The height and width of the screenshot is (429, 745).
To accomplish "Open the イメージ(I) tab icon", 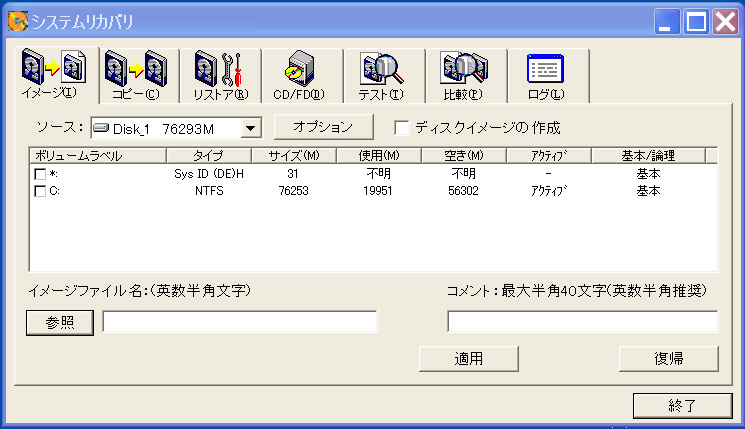I will (x=54, y=68).
